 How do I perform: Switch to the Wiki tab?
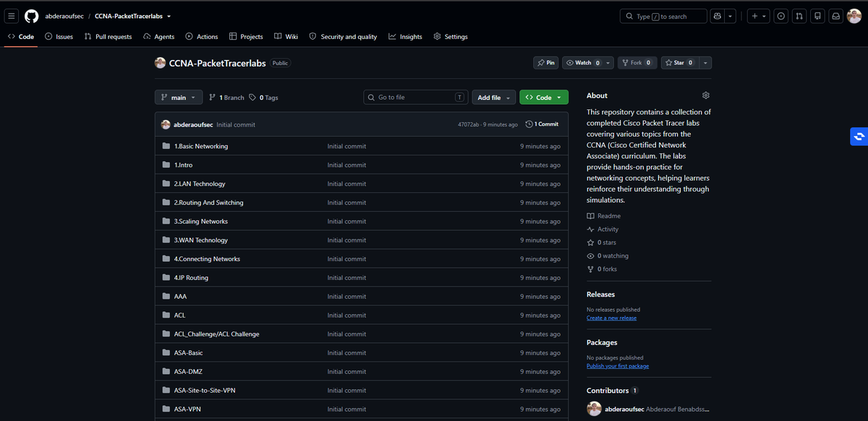coord(286,36)
